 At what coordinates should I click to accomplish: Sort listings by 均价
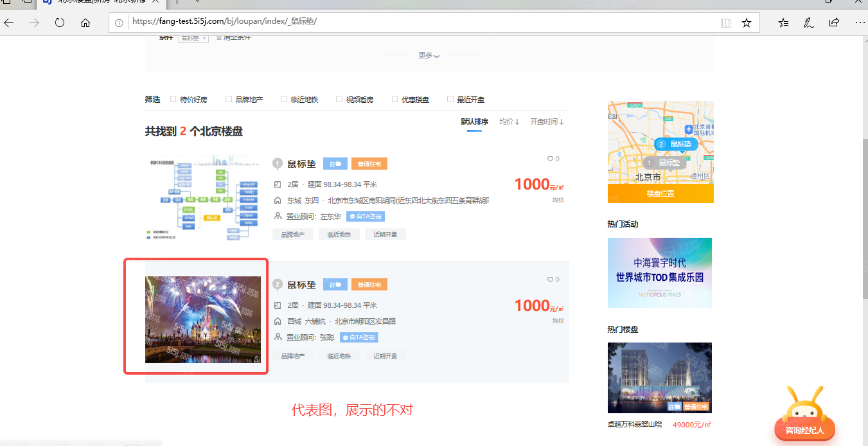509,121
